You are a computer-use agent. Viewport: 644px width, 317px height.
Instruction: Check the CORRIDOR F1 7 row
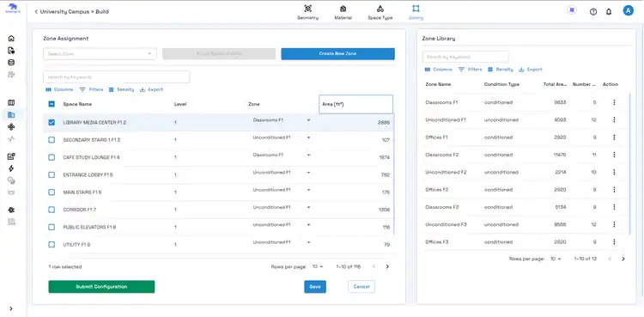52,210
